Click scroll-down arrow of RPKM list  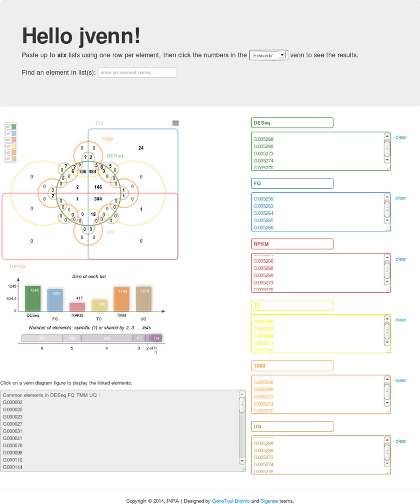(387, 281)
